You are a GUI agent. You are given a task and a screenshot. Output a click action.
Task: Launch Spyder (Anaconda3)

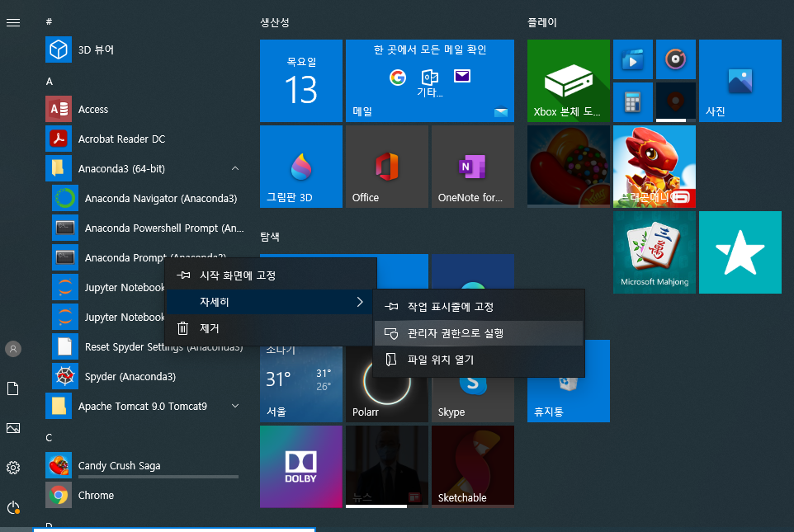148,377
